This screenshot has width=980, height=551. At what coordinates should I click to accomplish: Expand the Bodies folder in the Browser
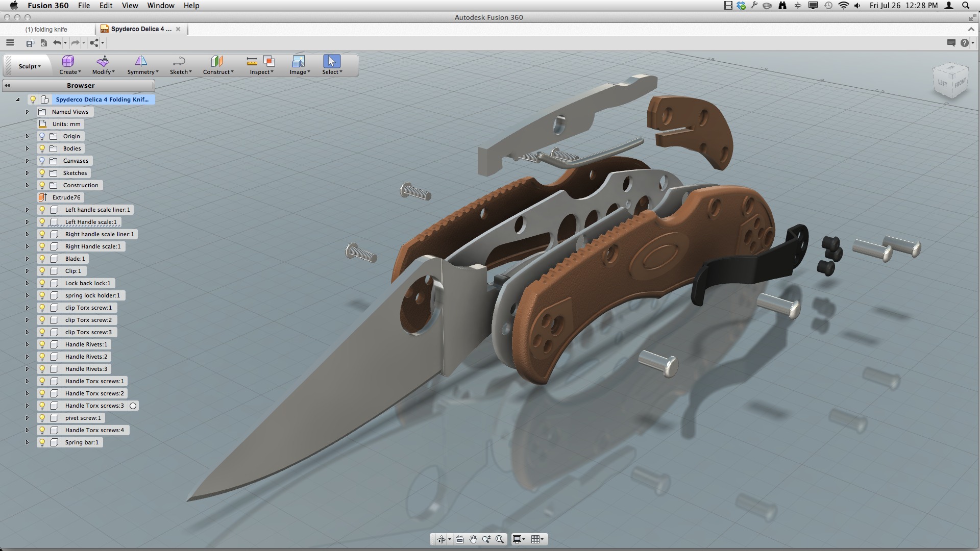pos(27,148)
